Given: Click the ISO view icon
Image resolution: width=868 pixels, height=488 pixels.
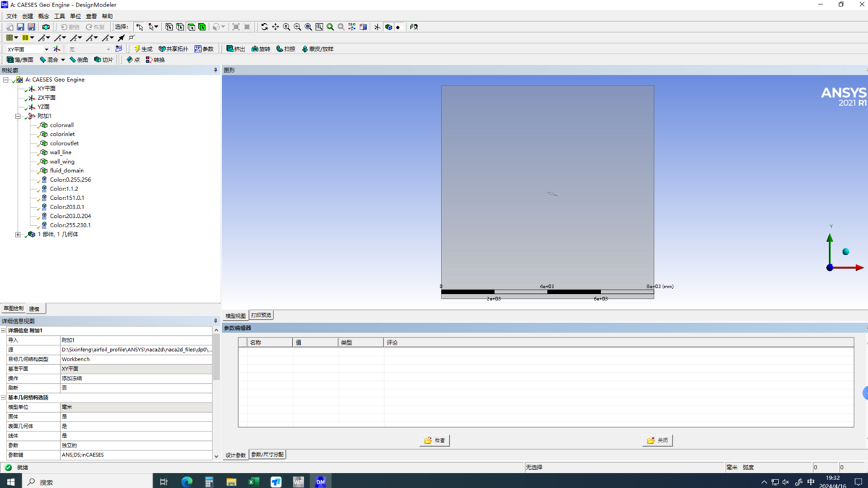Looking at the screenshot, I should click(352, 27).
